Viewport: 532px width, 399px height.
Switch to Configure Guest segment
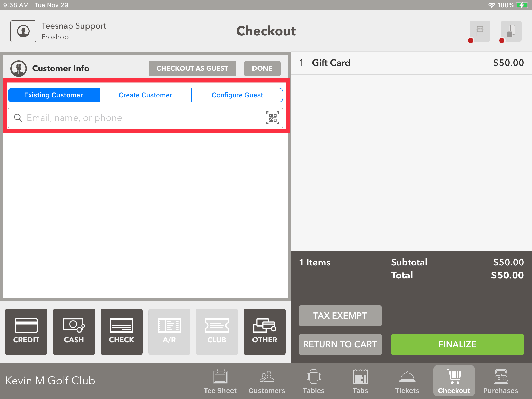pyautogui.click(x=237, y=95)
